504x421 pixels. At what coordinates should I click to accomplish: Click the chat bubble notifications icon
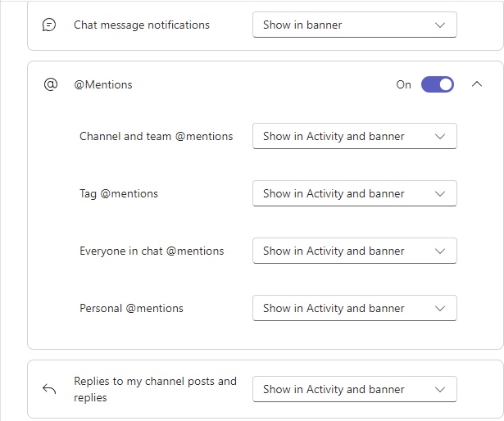pyautogui.click(x=49, y=25)
